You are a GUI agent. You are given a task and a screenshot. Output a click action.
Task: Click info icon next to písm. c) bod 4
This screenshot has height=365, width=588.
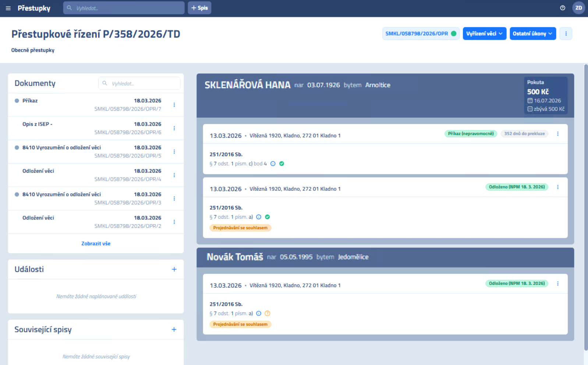point(273,164)
